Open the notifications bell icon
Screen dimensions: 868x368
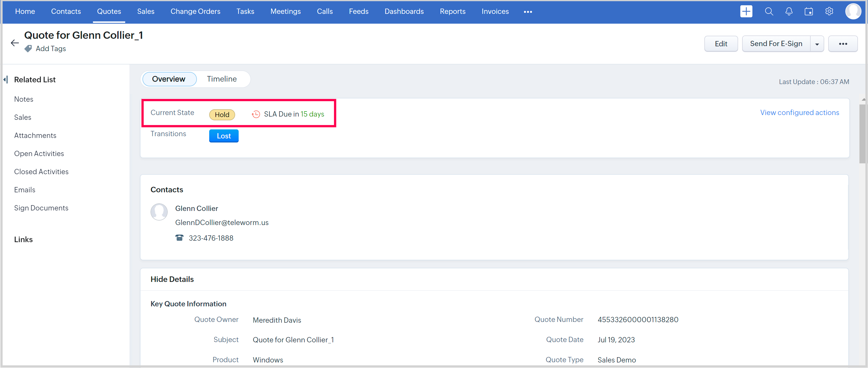coord(789,12)
